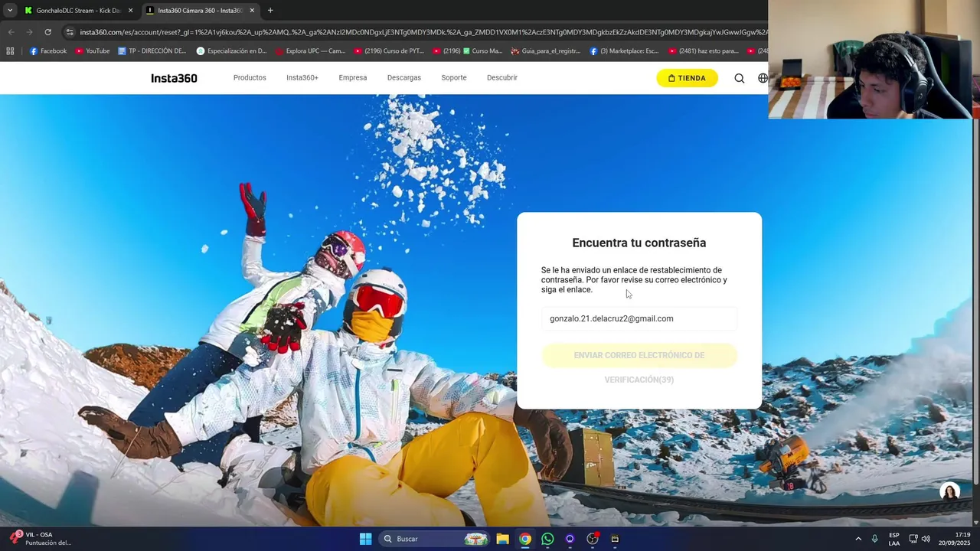Open the clapperboard app on taskbar
Viewport: 980px width, 551px height.
point(615,539)
